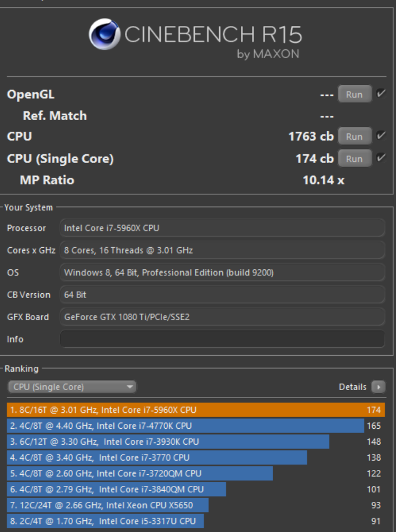Click the Cinebench R15 sphere logo
The width and height of the screenshot is (396, 532).
pyautogui.click(x=104, y=34)
